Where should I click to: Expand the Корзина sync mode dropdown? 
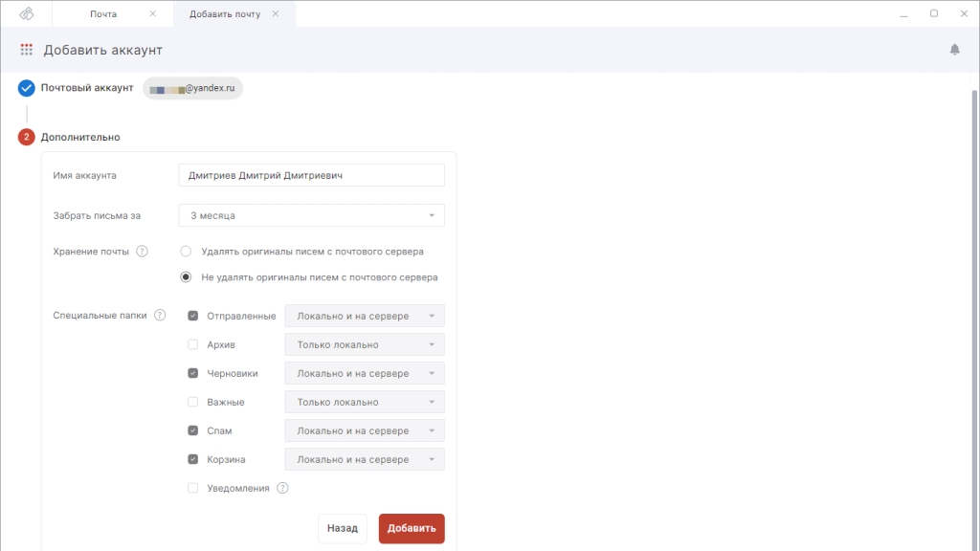pyautogui.click(x=364, y=459)
